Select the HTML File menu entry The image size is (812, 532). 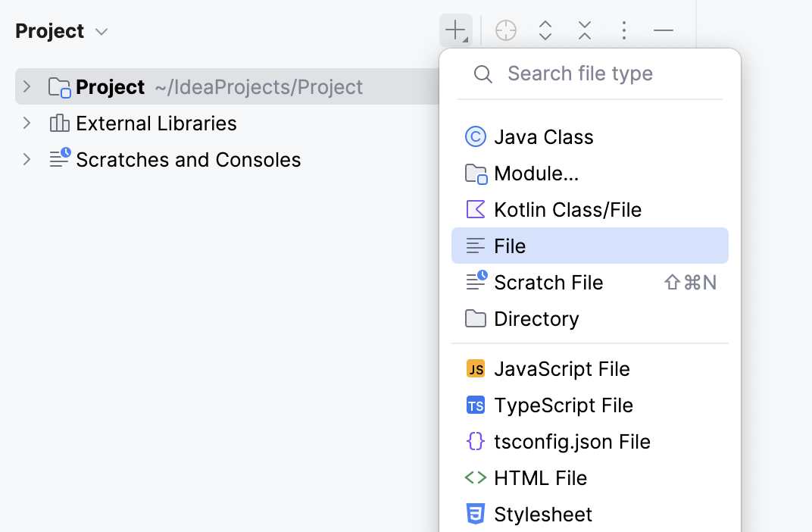point(540,478)
